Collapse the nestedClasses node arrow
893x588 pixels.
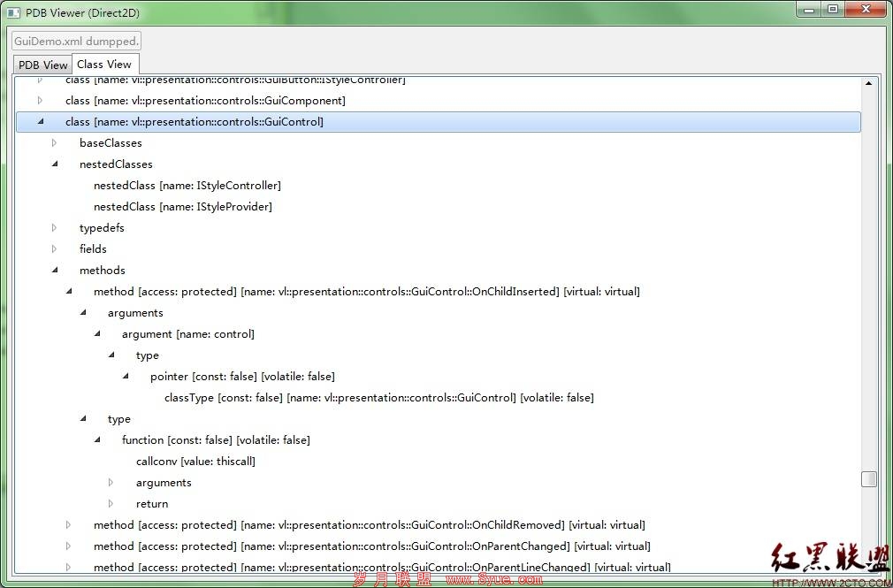[x=55, y=164]
